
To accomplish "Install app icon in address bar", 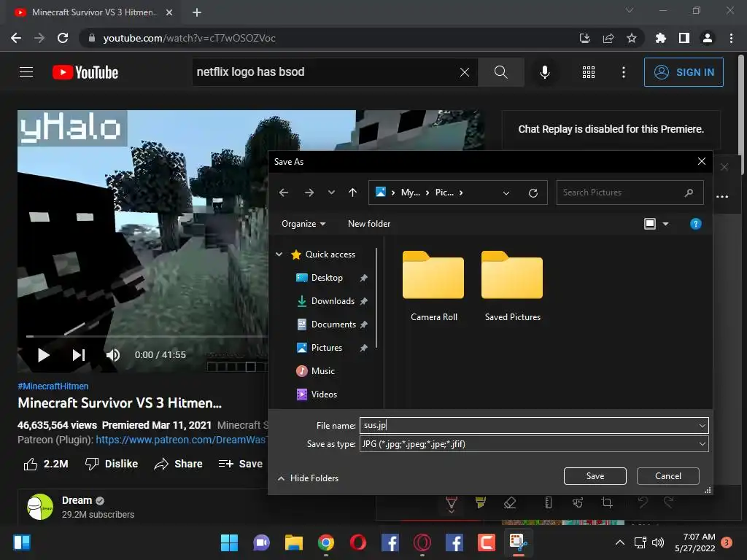I will click(x=584, y=38).
